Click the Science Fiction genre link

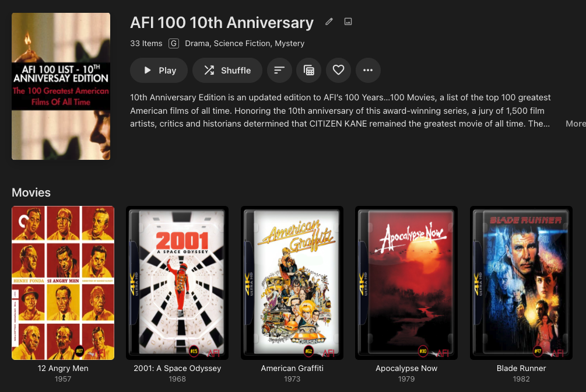click(242, 43)
